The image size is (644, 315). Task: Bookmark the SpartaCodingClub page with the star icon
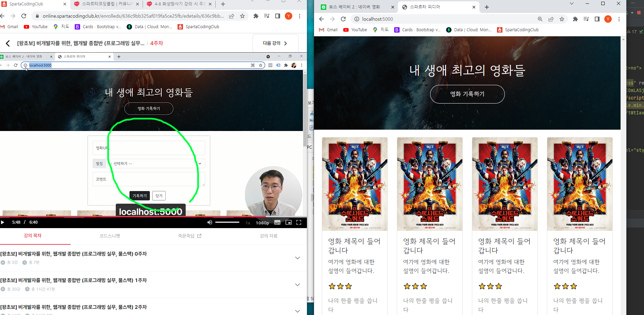(242, 16)
